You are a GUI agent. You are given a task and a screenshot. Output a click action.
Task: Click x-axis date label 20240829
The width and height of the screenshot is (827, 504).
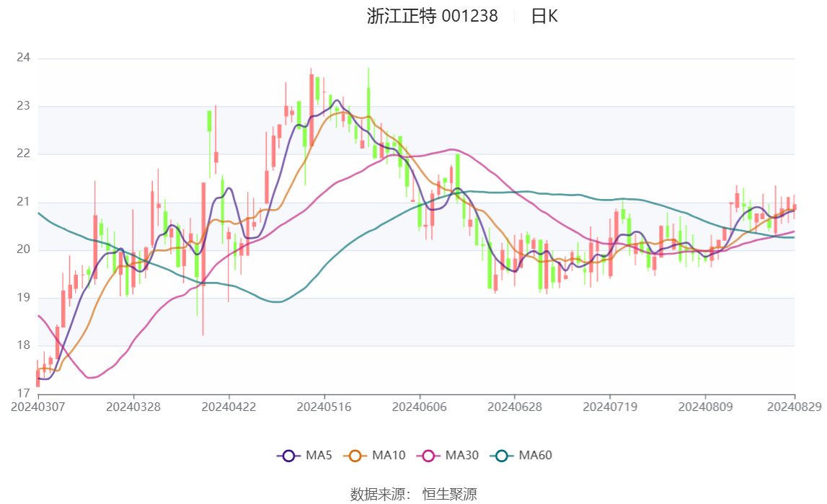[795, 407]
